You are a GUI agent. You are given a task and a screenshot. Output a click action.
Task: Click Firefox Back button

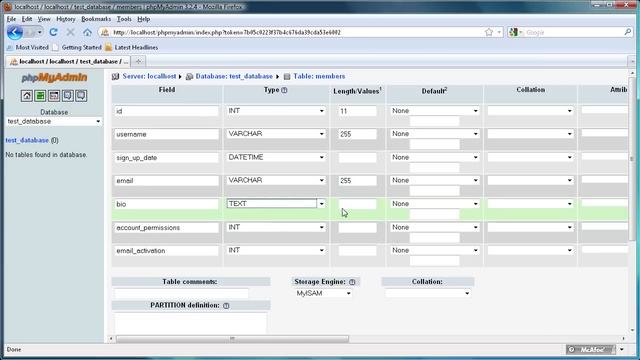[x=15, y=32]
